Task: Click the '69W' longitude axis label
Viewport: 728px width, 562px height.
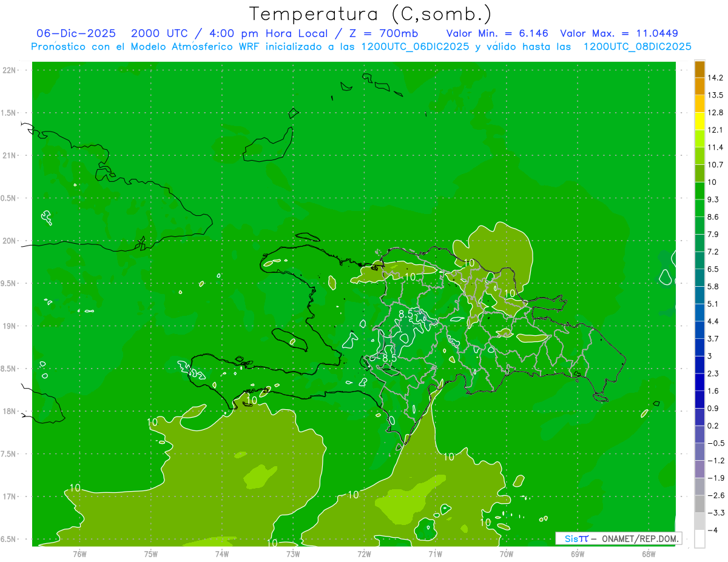Action: coord(578,554)
